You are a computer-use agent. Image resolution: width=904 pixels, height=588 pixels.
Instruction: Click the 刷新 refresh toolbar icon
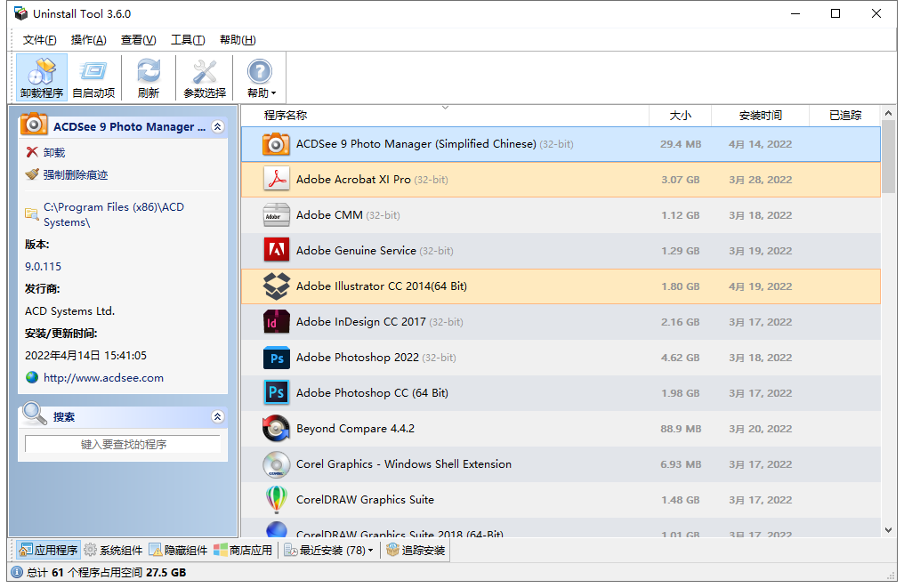click(x=149, y=77)
